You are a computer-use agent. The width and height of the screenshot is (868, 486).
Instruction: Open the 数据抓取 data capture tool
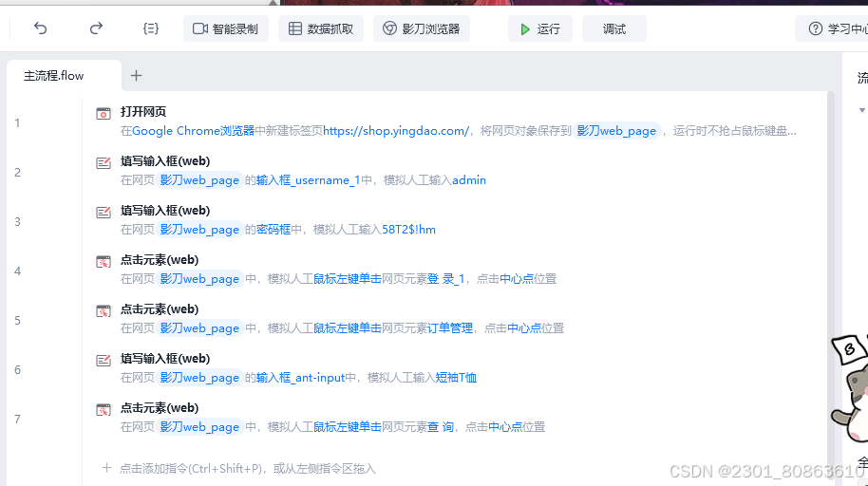(x=321, y=28)
